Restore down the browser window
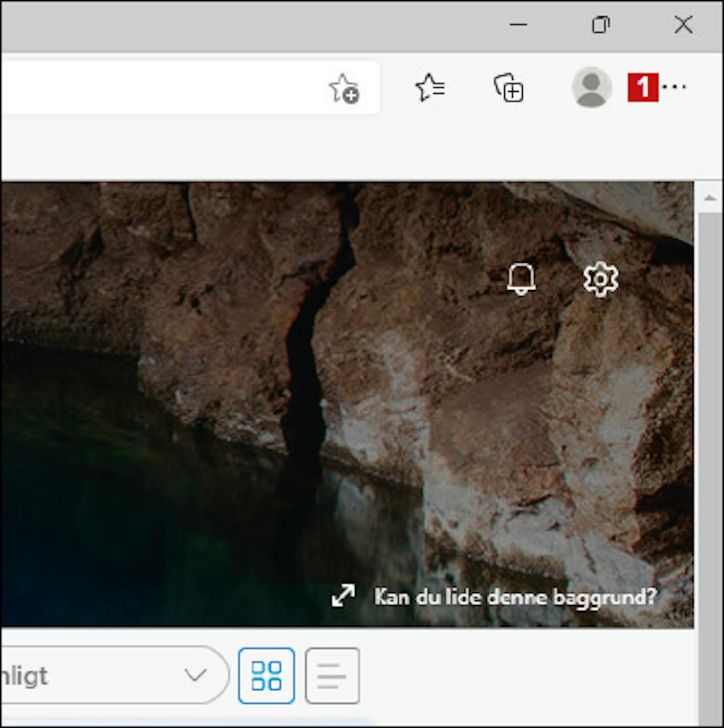The image size is (724, 728). tap(600, 24)
